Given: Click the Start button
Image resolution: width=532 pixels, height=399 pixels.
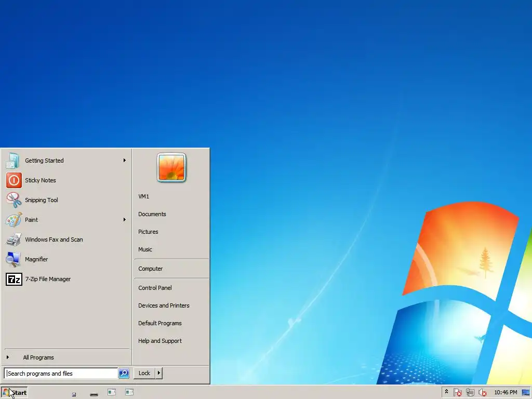Looking at the screenshot, I should click(14, 393).
